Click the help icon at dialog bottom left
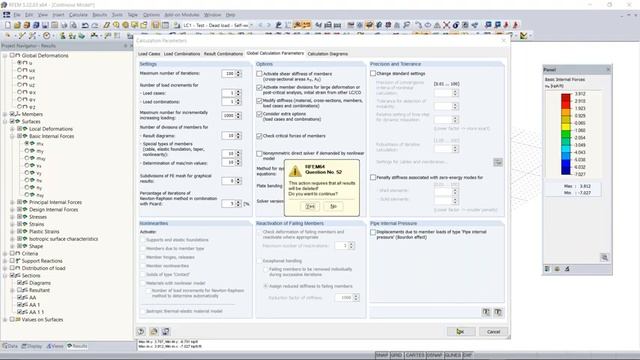The image size is (640, 360). tap(141, 331)
